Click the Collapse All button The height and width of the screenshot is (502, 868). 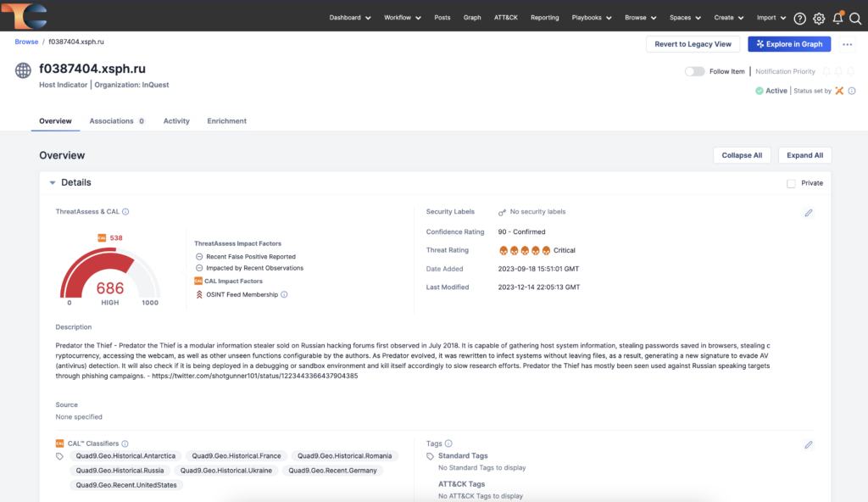[x=742, y=156]
